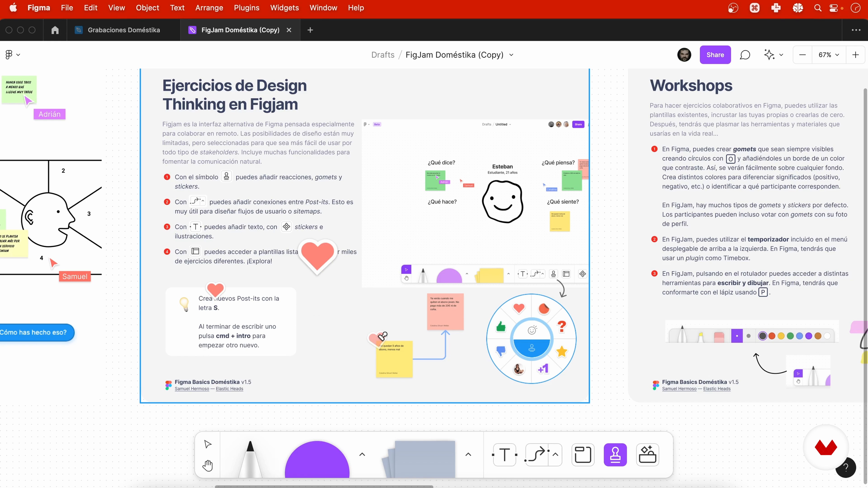Open the more tools toolbox icon
Screen dimensions: 868x488
click(x=648, y=455)
